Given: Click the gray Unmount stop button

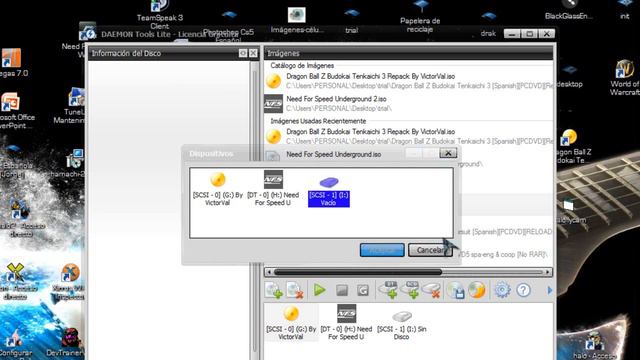Looking at the screenshot, I should point(342,290).
